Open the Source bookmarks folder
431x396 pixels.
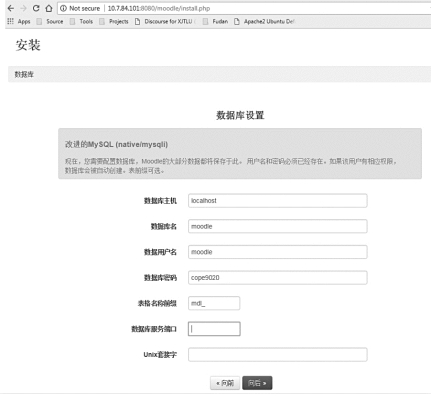pyautogui.click(x=50, y=21)
